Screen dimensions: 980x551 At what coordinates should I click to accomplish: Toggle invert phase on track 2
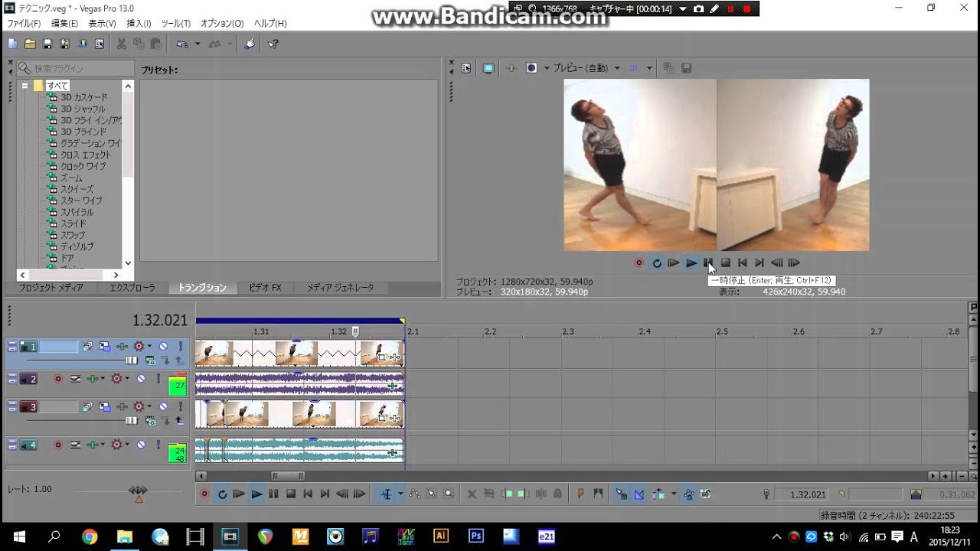[76, 379]
